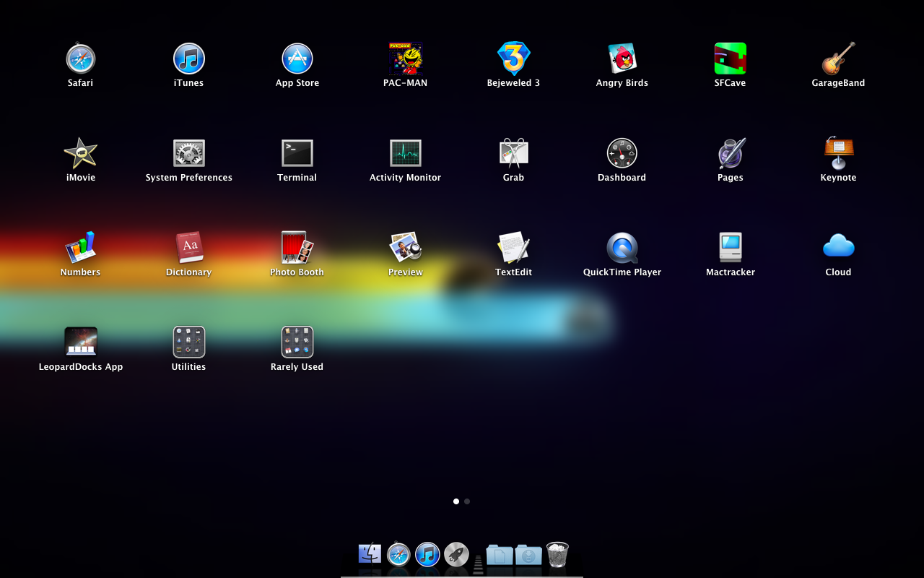The height and width of the screenshot is (578, 924).
Task: Open the App Store app
Action: (297, 59)
